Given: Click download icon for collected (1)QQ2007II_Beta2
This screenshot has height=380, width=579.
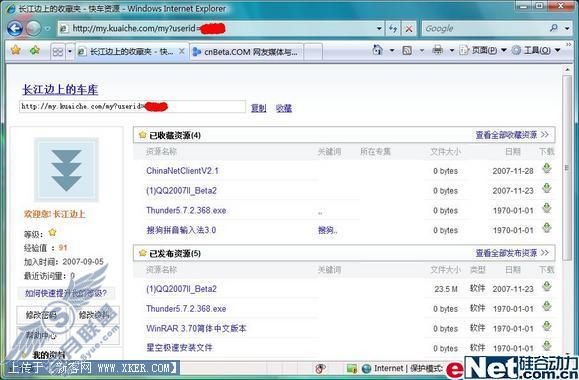Looking at the screenshot, I should [x=547, y=188].
